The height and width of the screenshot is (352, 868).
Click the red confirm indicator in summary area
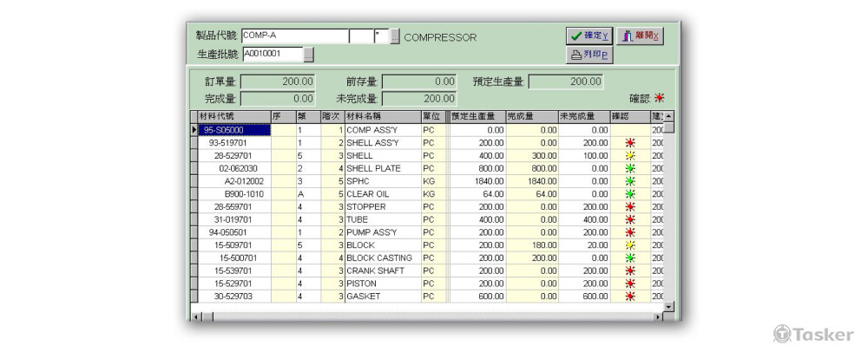click(x=659, y=98)
